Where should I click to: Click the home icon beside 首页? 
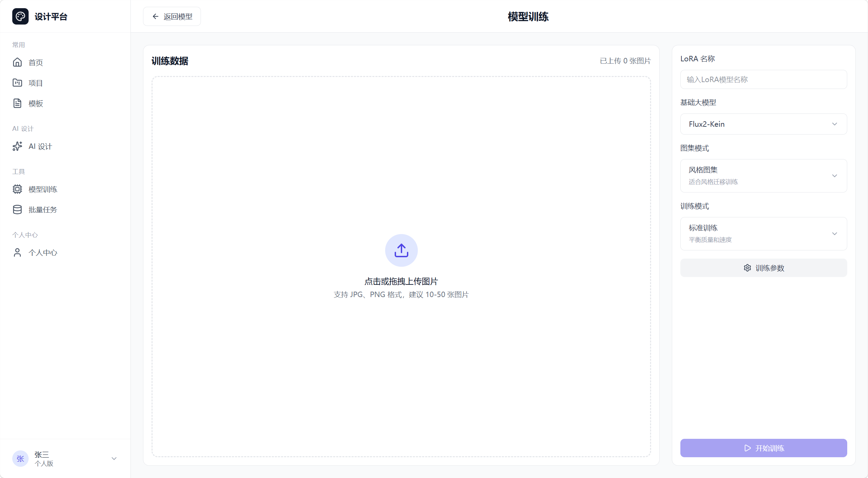click(17, 62)
